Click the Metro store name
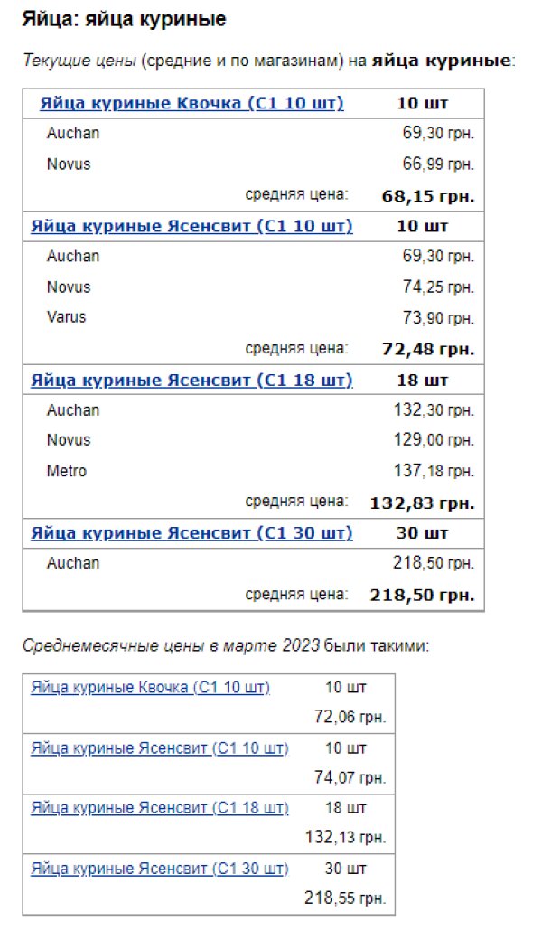This screenshot has height=940, width=560. click(x=67, y=471)
